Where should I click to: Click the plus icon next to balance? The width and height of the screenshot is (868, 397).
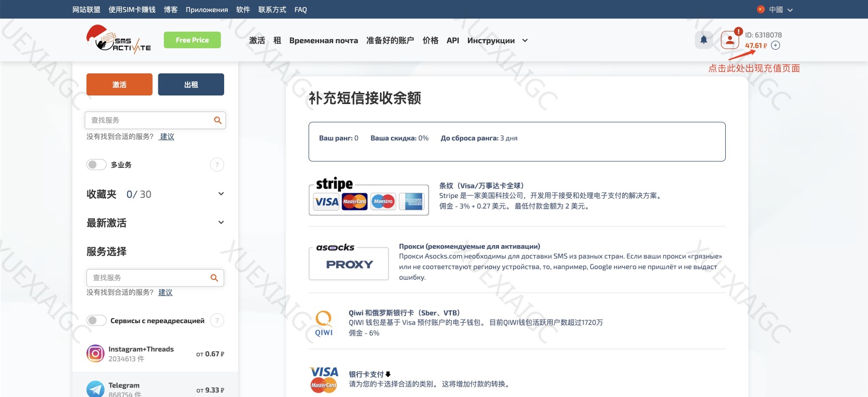point(776,46)
